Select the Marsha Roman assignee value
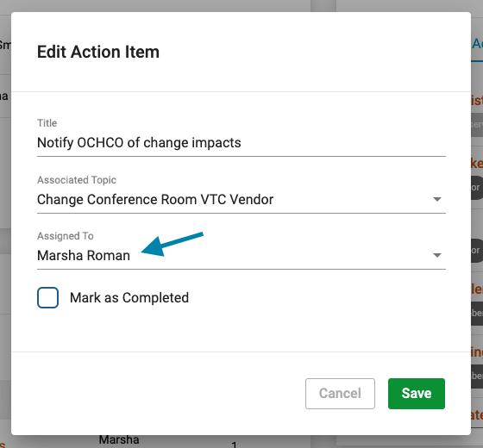 coord(84,255)
